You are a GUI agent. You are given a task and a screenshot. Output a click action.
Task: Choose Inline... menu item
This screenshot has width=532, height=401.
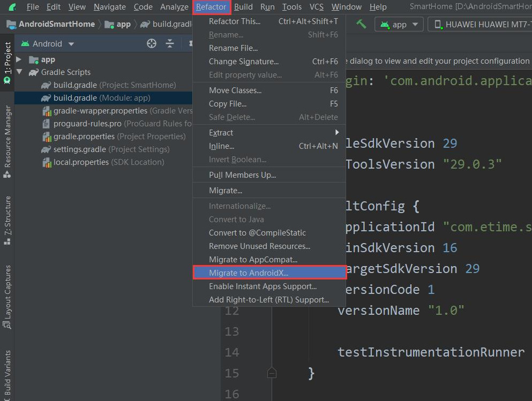click(x=269, y=146)
